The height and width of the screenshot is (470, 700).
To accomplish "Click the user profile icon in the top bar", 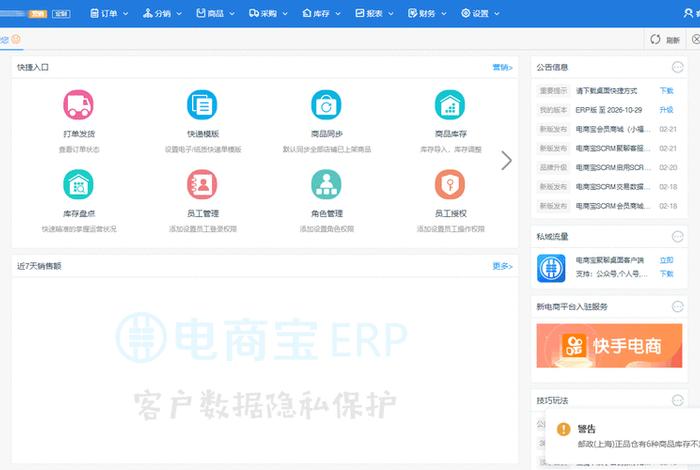I will click(x=688, y=13).
